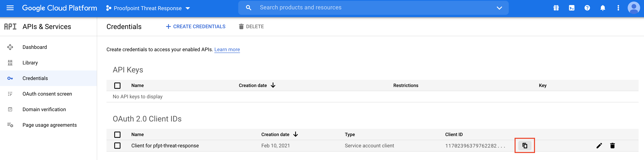Toggle select-all checkbox in API Keys table

(117, 86)
